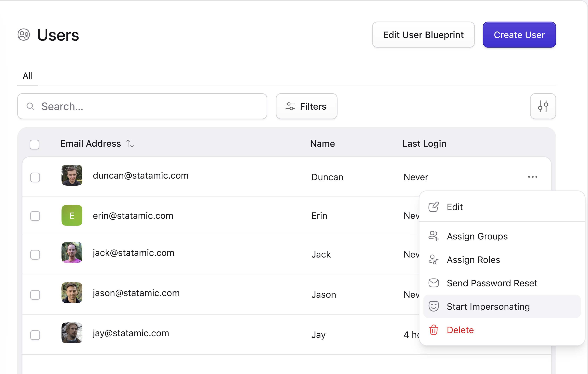Click the Send Password Reset envelope icon
This screenshot has width=588, height=374.
[433, 283]
